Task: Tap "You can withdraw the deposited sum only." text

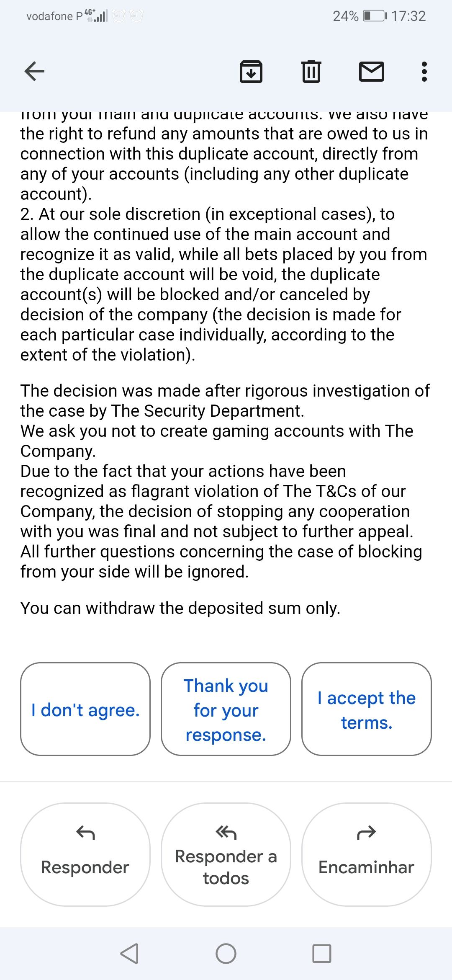Action: click(180, 608)
